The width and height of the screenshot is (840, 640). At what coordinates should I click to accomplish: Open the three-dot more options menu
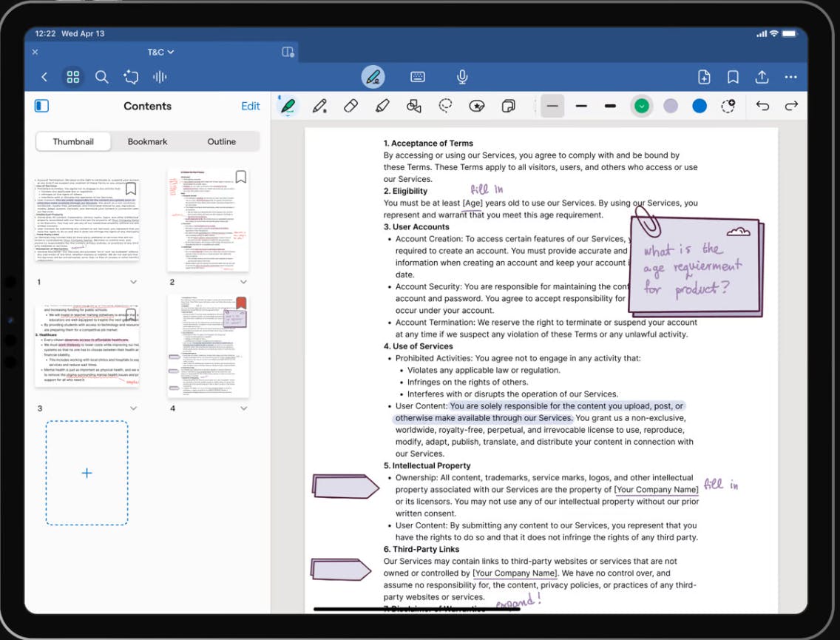[790, 77]
